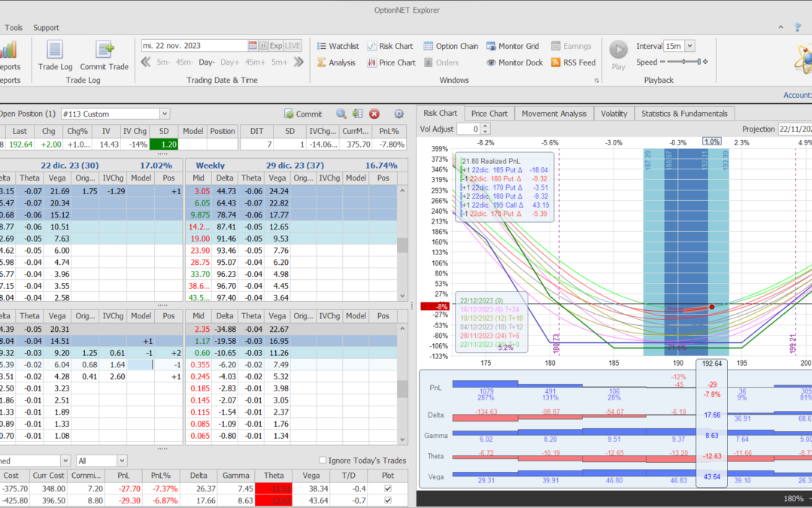
Task: Click the red delete position icon
Action: tap(374, 114)
